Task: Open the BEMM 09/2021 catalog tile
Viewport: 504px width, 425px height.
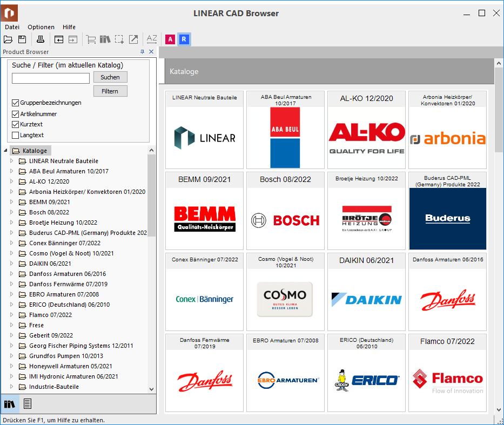Action: [x=204, y=211]
